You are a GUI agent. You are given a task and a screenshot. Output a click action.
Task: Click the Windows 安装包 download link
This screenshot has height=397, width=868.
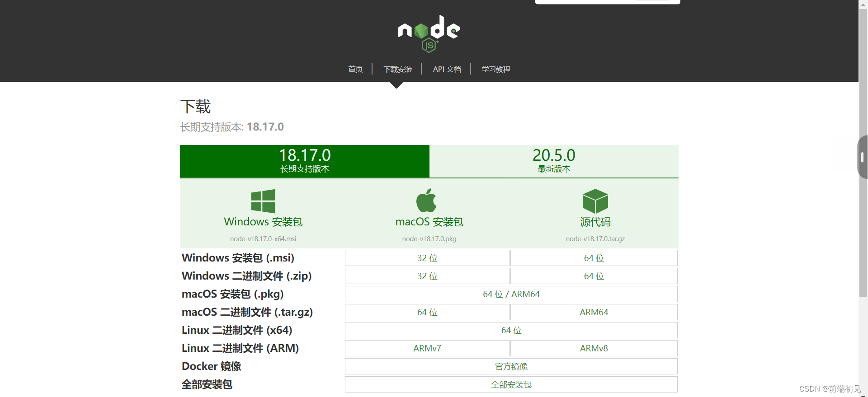(x=263, y=222)
